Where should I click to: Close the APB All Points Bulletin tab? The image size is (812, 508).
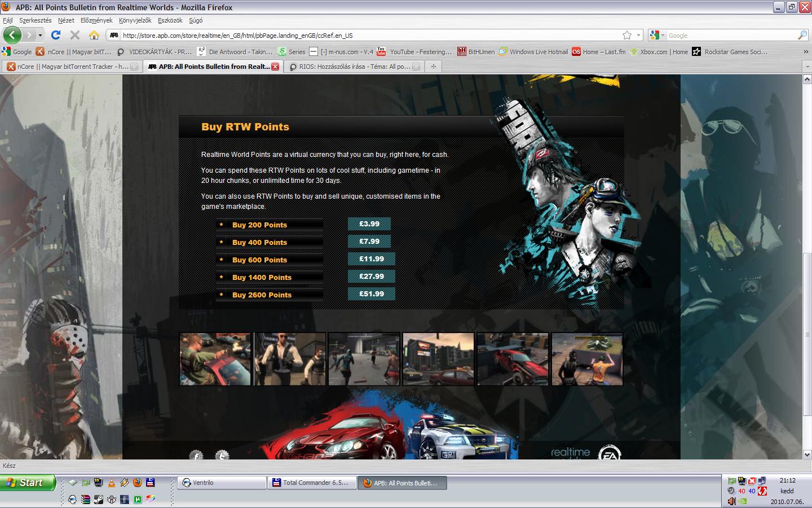tap(275, 66)
